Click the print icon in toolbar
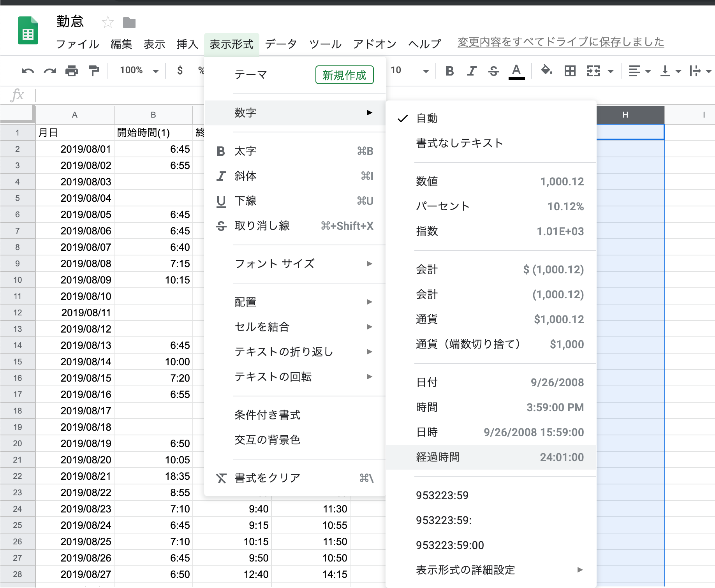The height and width of the screenshot is (588, 715). 72,71
